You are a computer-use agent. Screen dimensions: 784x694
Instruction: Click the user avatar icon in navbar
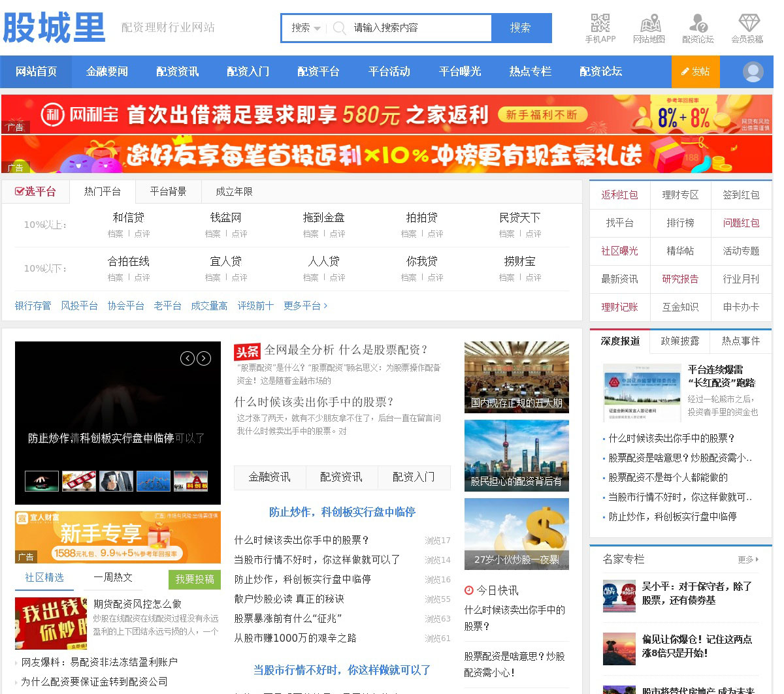pos(753,72)
